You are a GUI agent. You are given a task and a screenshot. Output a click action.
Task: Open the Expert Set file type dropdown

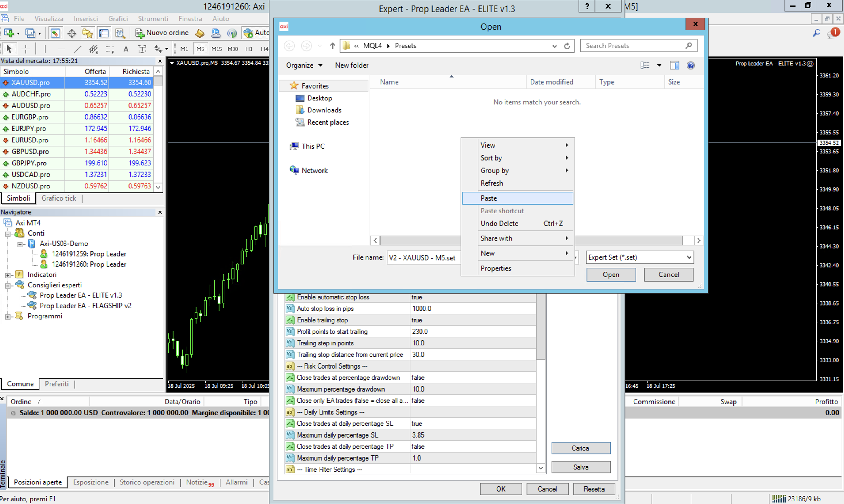pyautogui.click(x=689, y=257)
